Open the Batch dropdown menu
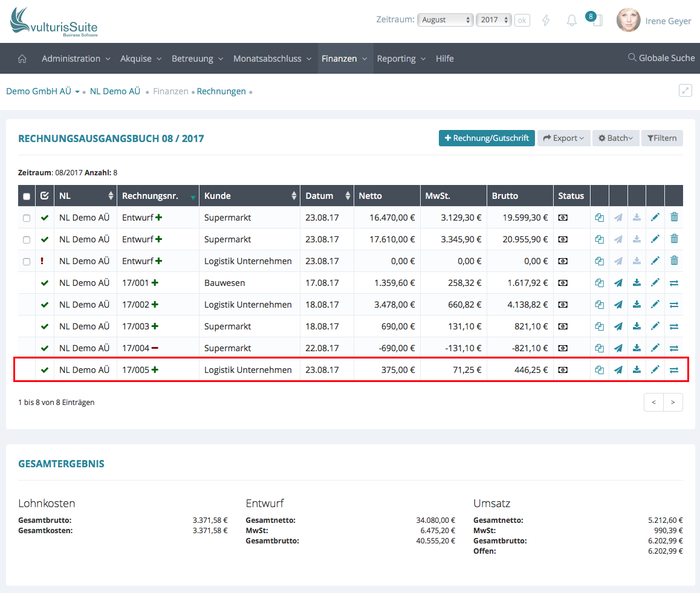This screenshot has height=593, width=700. (615, 138)
